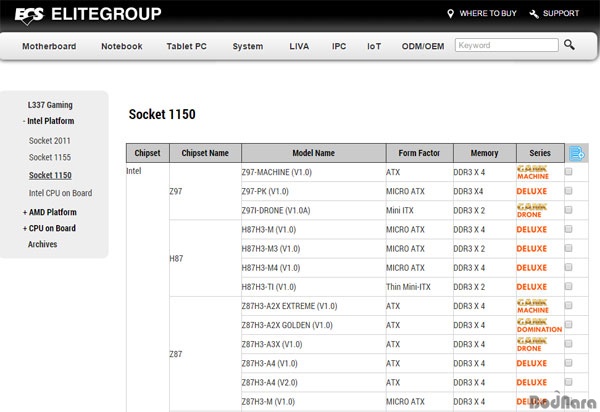Open the Z87H3-M (V1.0) model link
Image resolution: width=600 pixels, height=412 pixels.
click(x=268, y=402)
